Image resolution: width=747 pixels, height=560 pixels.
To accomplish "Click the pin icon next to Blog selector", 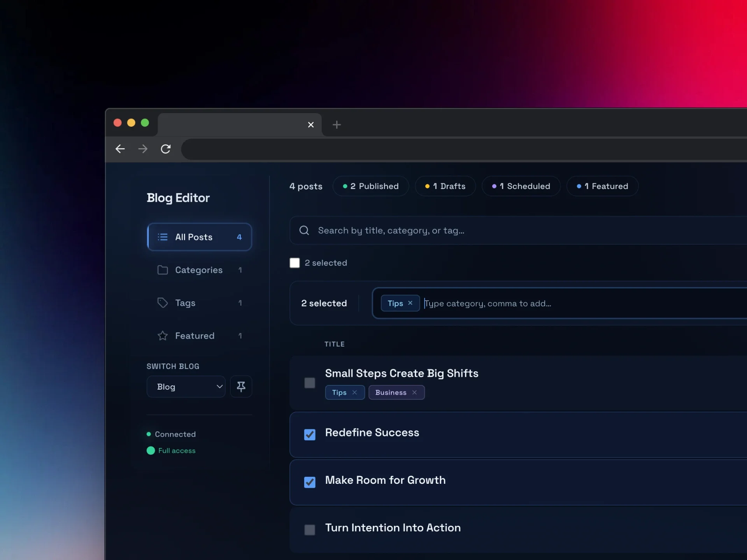I will [241, 387].
